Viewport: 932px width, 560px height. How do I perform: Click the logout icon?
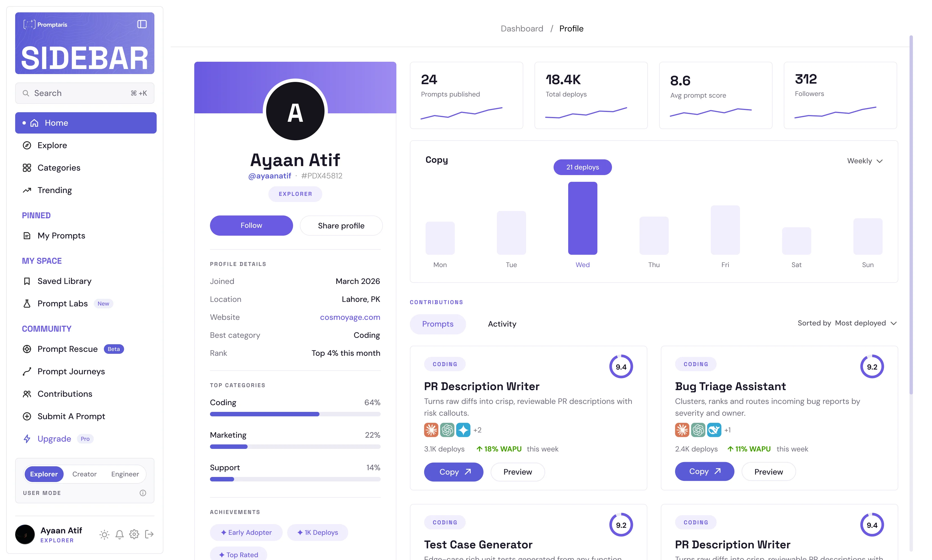(x=149, y=534)
